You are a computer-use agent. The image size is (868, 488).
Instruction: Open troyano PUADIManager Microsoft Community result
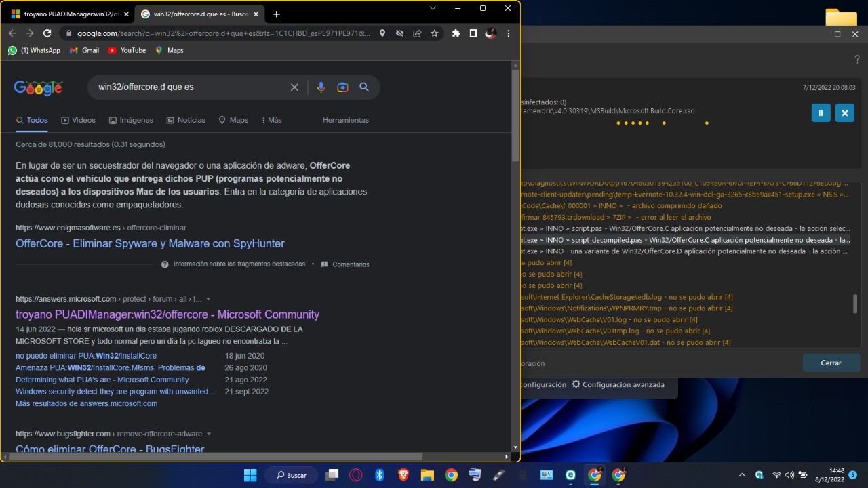click(x=167, y=314)
